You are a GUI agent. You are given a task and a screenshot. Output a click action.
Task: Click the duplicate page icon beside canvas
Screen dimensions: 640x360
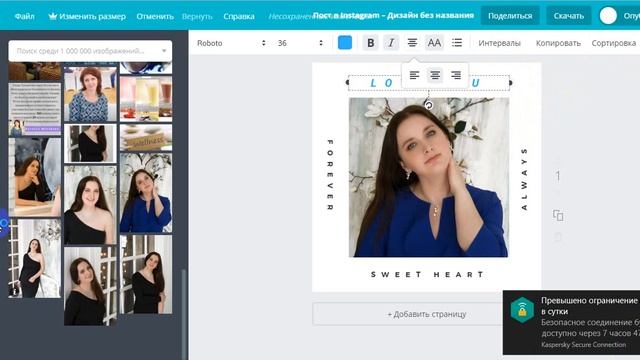(558, 215)
